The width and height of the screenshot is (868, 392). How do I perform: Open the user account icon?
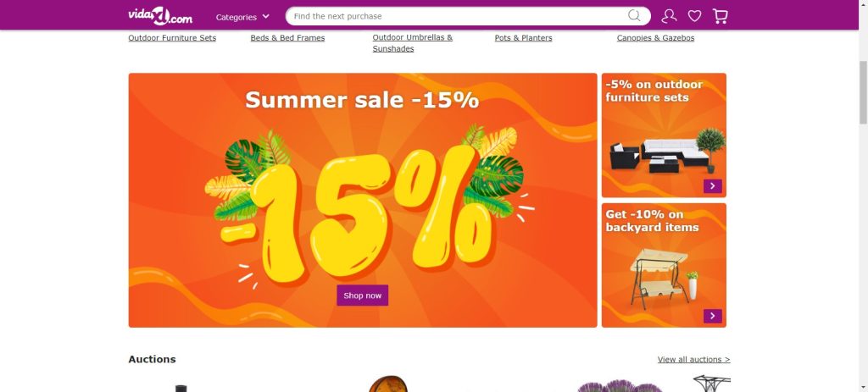tap(669, 16)
